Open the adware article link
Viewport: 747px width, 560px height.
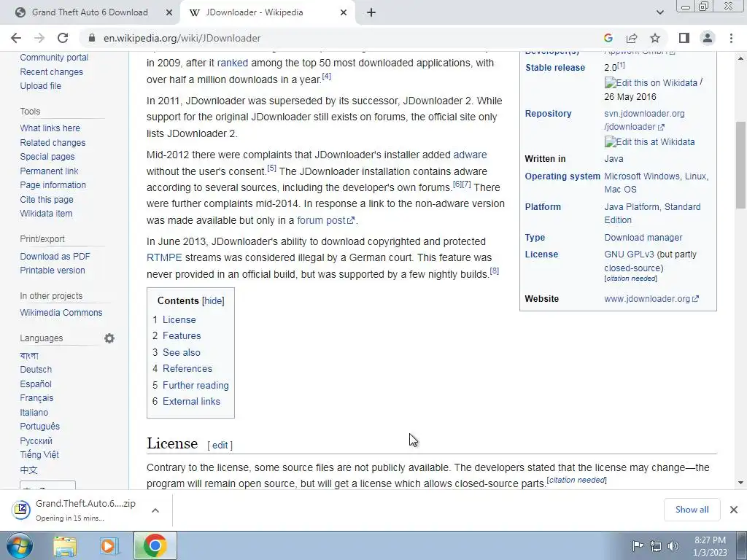470,155
